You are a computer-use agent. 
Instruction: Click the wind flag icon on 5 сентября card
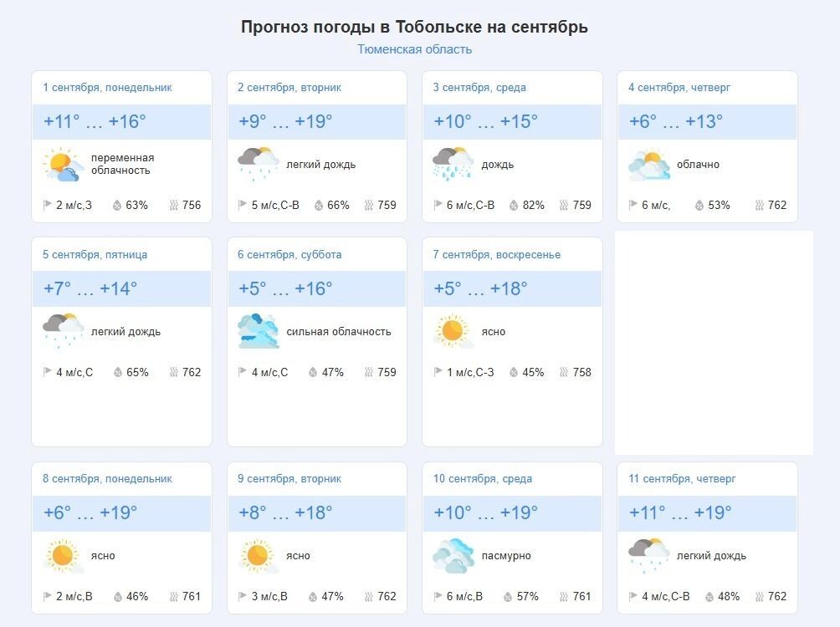click(48, 372)
